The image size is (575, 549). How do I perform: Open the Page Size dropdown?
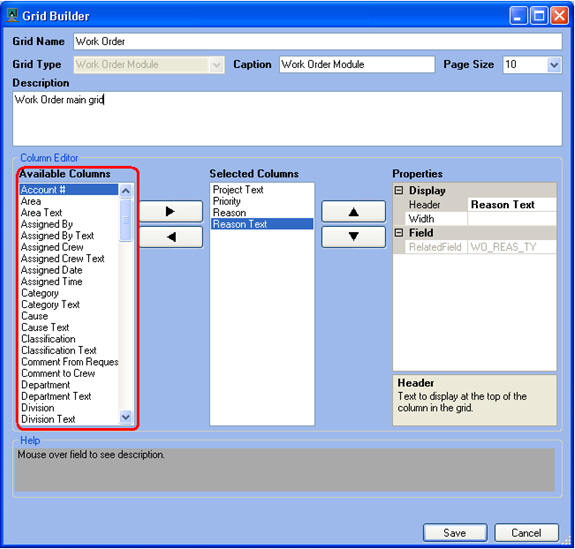(554, 65)
